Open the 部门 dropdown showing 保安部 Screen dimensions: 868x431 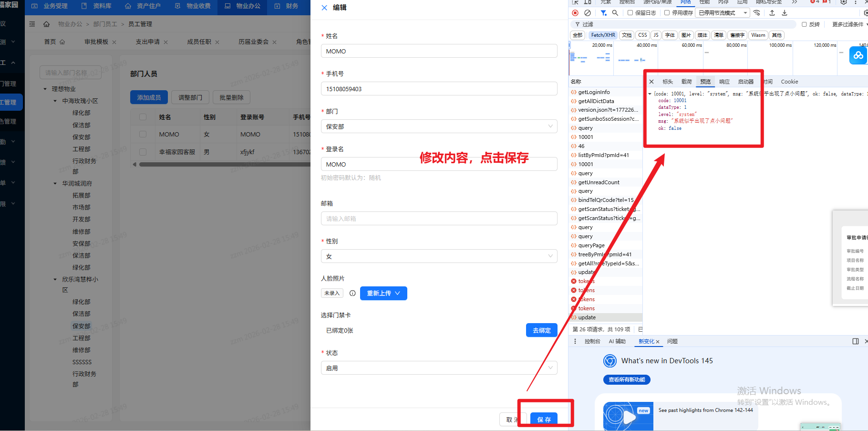(x=438, y=126)
